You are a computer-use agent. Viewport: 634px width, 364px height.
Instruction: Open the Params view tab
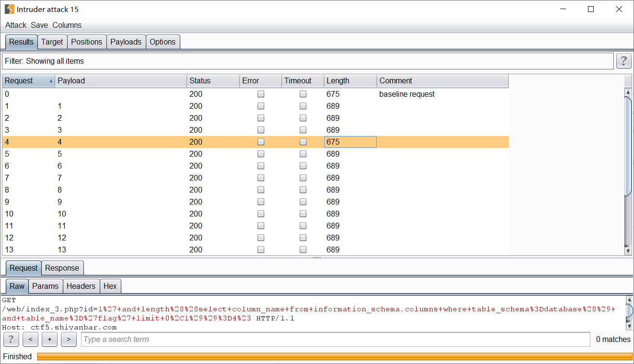pos(46,286)
